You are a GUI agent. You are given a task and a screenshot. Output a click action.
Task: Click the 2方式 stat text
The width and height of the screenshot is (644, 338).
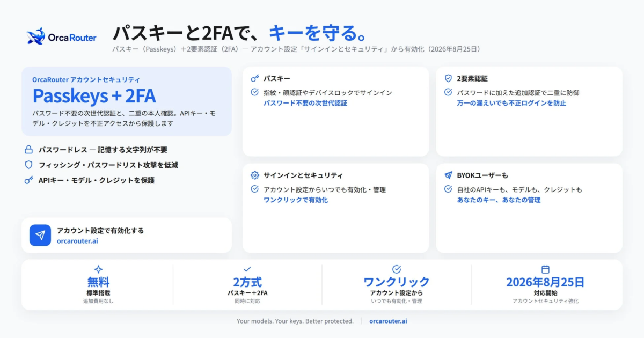pos(247,282)
